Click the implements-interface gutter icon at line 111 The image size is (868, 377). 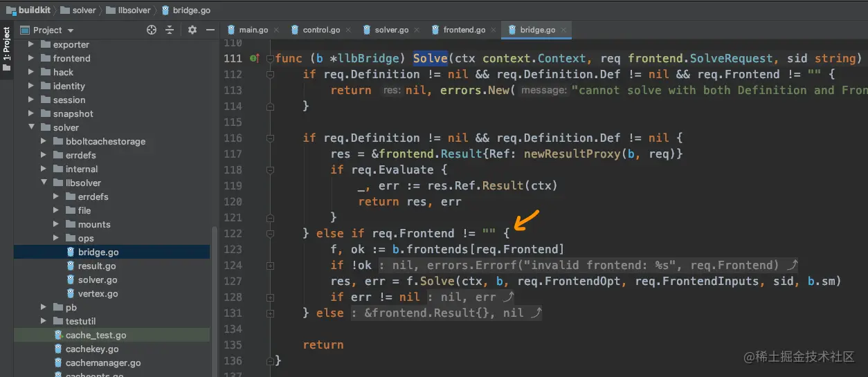pos(254,59)
